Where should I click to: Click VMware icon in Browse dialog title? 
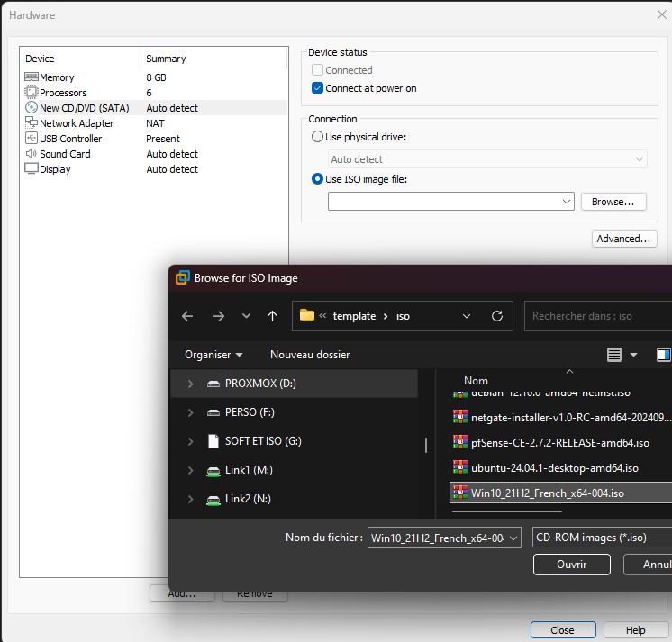183,277
